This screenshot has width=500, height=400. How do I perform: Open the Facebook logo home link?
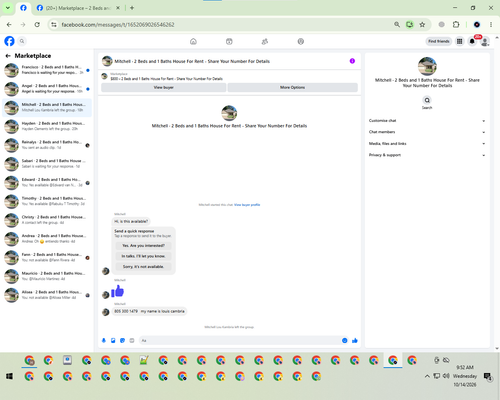click(x=9, y=41)
